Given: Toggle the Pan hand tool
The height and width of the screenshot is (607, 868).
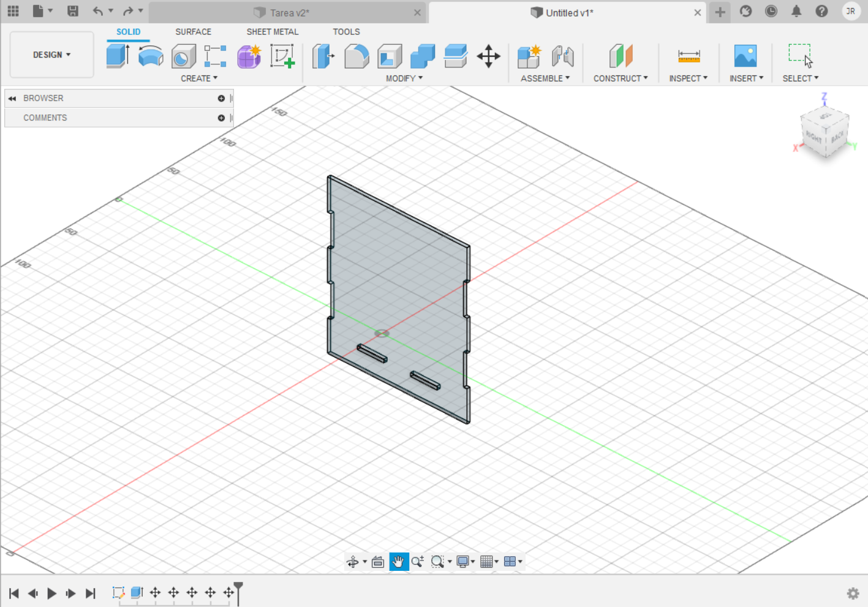Looking at the screenshot, I should pyautogui.click(x=399, y=562).
